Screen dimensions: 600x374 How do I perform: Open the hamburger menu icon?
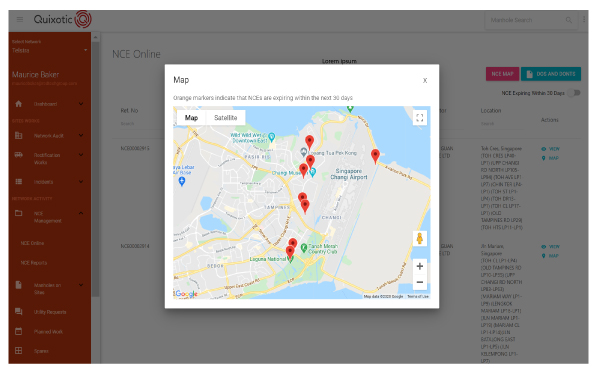click(20, 20)
